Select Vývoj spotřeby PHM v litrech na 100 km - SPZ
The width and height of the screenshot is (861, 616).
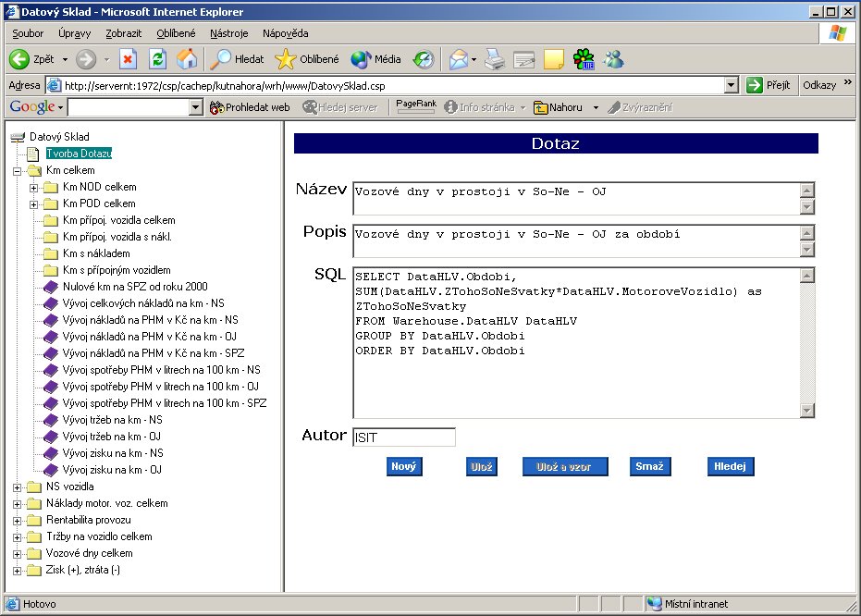pos(165,403)
